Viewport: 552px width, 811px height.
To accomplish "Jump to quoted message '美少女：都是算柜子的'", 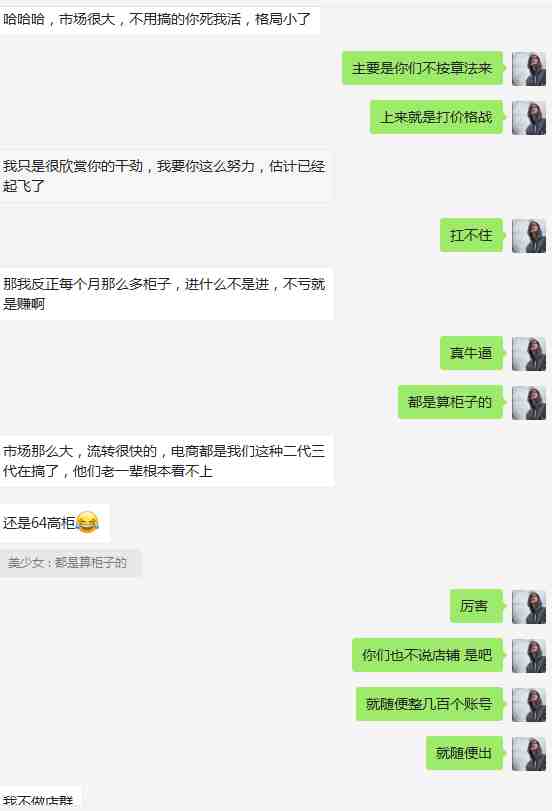I will 70,563.
